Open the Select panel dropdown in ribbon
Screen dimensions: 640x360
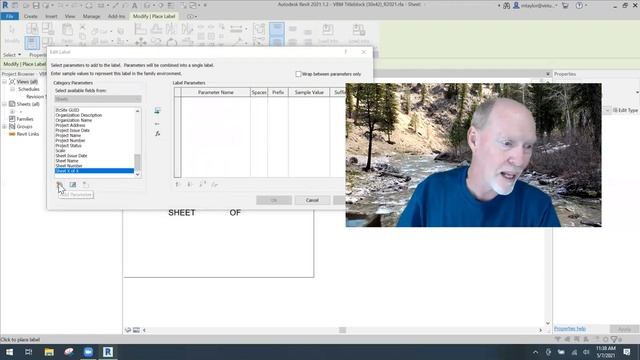pyautogui.click(x=12, y=55)
